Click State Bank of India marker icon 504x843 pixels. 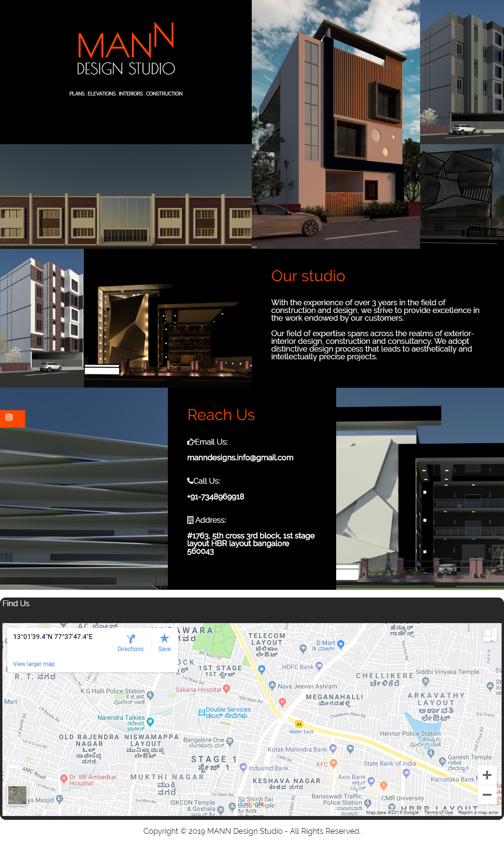[x=407, y=773]
